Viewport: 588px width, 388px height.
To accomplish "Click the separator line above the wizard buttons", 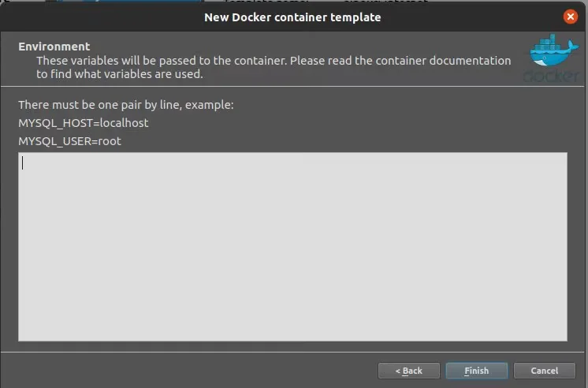I will pyautogui.click(x=292, y=352).
